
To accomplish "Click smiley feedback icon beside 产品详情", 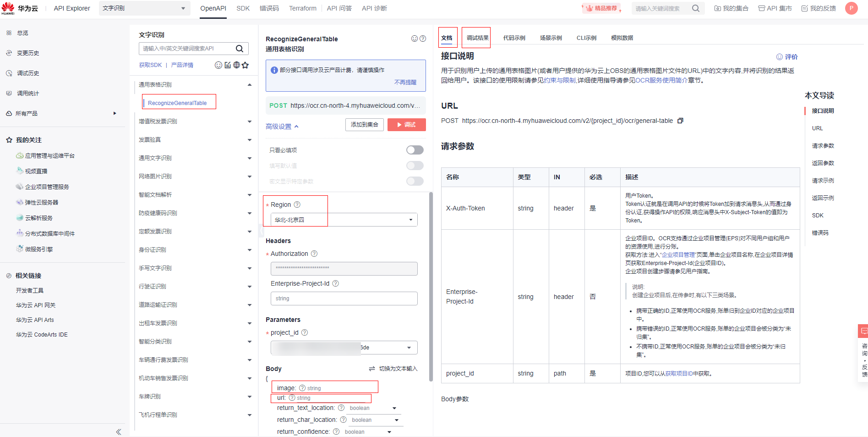I will 218,65.
